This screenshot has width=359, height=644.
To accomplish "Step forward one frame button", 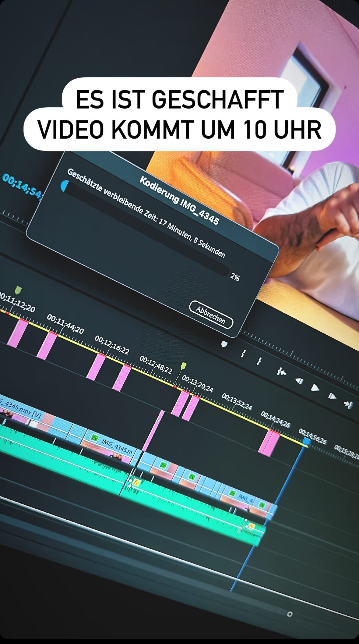I will (x=332, y=396).
